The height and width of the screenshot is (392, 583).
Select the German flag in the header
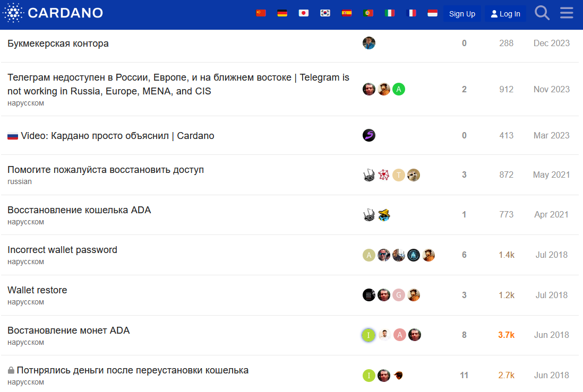(x=282, y=13)
